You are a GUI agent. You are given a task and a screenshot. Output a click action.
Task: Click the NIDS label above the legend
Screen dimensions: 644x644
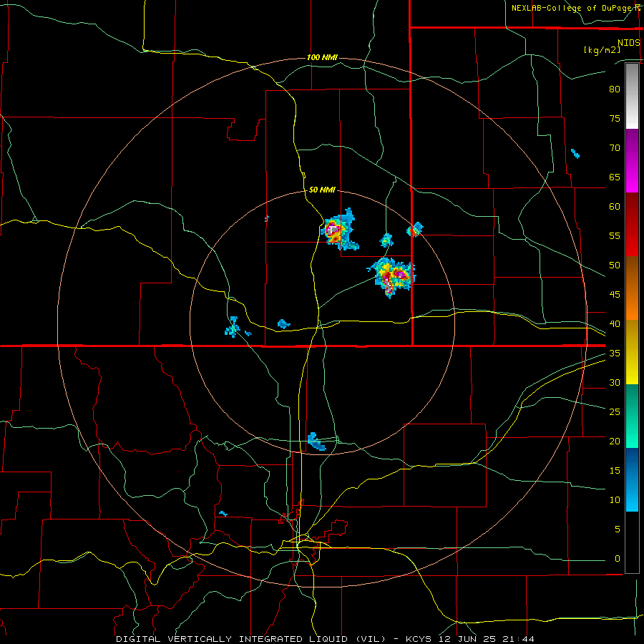(629, 43)
